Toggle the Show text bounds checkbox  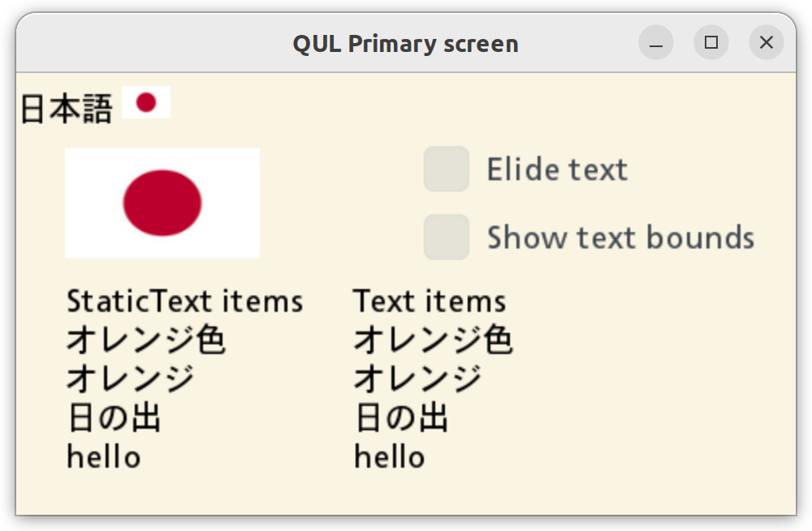447,237
